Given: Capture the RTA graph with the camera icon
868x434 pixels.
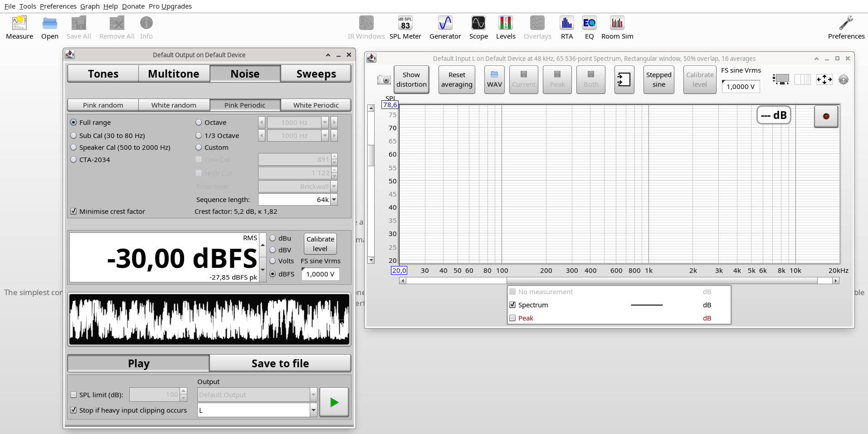Looking at the screenshot, I should (384, 80).
